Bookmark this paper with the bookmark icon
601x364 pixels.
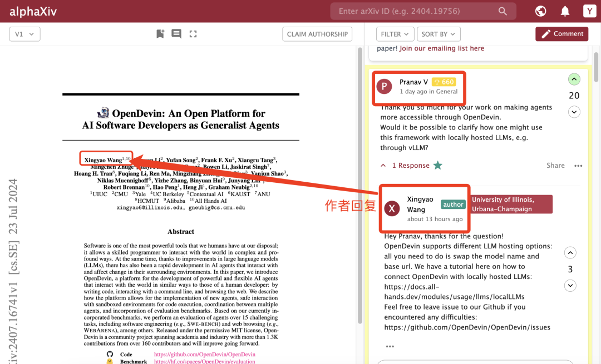160,34
